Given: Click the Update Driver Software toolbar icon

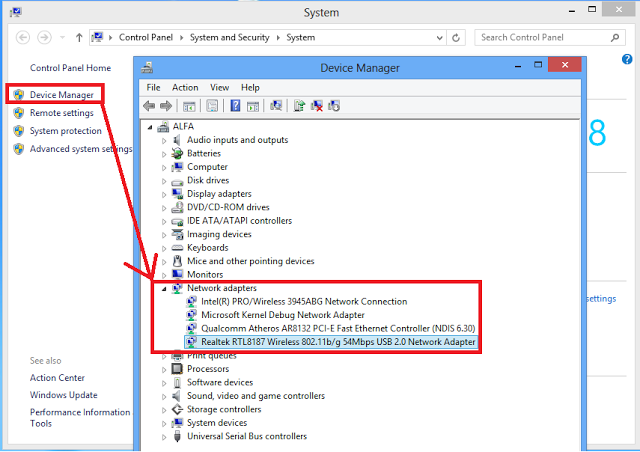Looking at the screenshot, I should click(299, 106).
